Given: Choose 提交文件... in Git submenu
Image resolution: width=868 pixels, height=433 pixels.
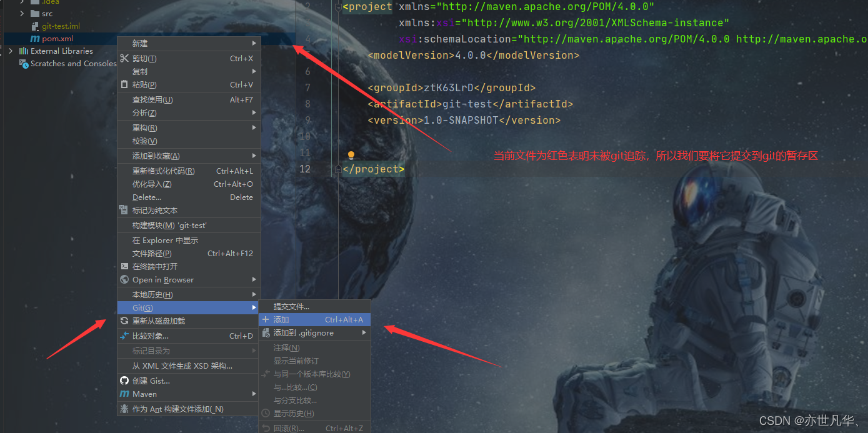Looking at the screenshot, I should (315, 306).
